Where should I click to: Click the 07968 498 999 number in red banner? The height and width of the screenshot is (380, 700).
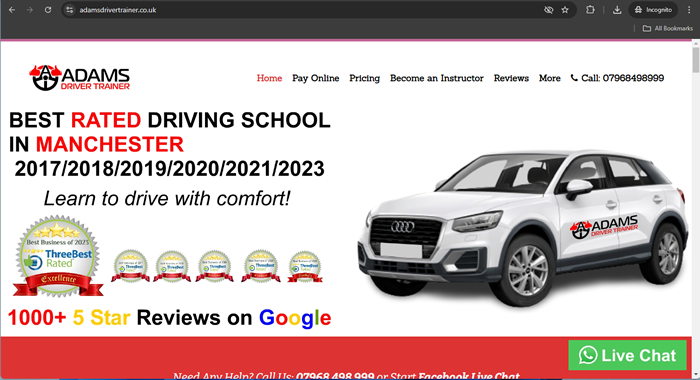point(335,376)
